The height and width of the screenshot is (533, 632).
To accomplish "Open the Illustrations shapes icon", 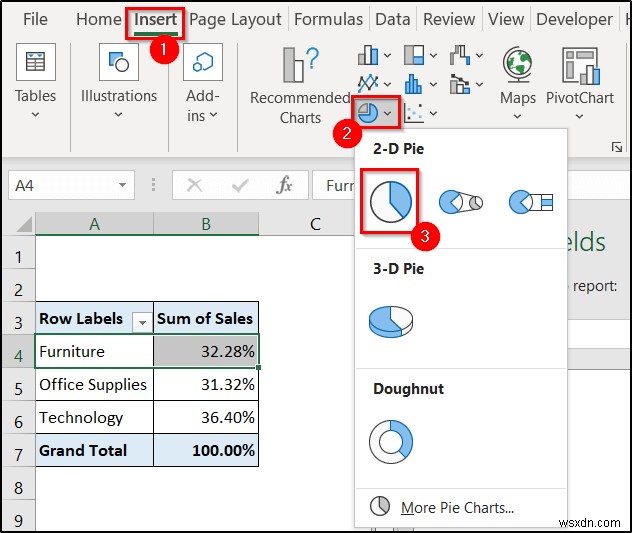I will point(119,62).
